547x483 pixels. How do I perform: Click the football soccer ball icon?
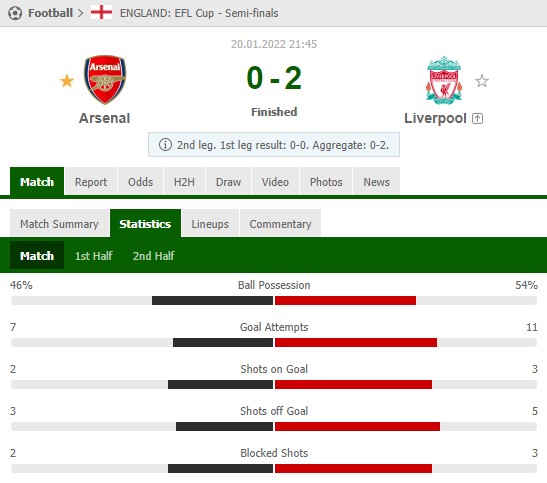point(15,13)
